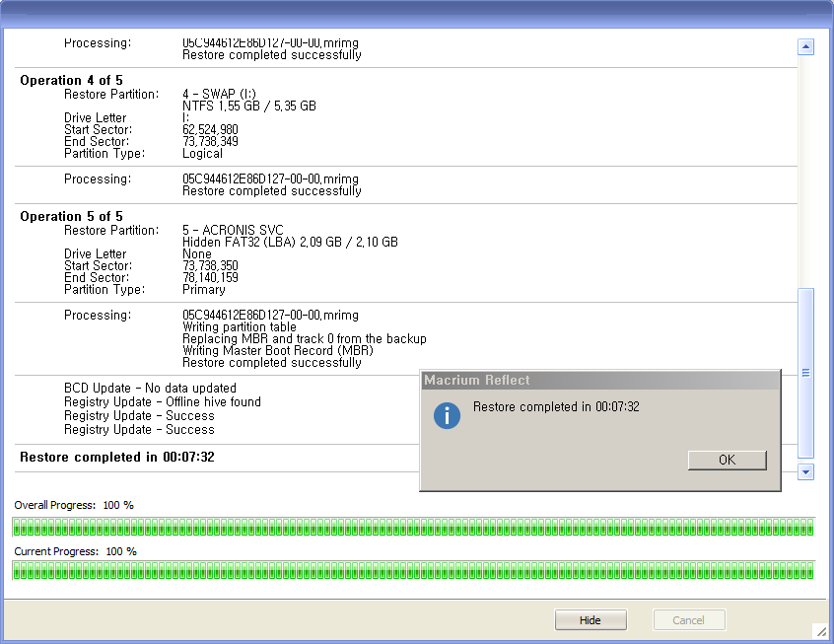Click the blue information icon in dialog

447,415
